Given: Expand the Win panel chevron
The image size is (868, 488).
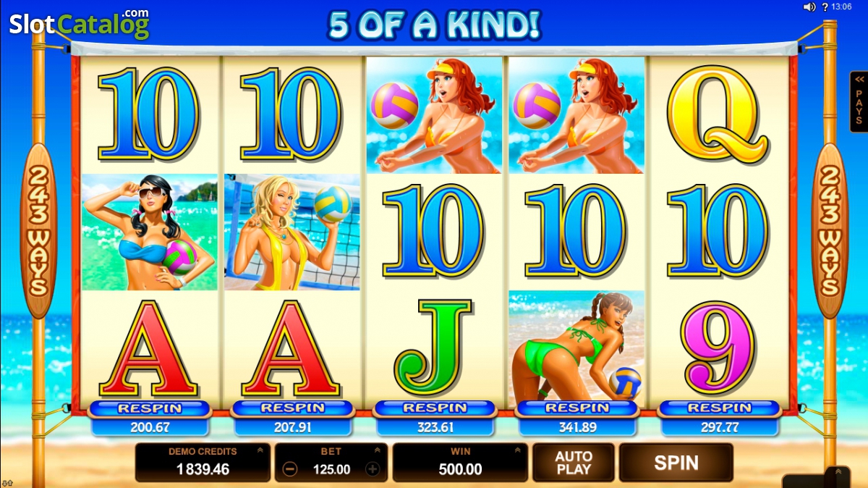Looking at the screenshot, I should point(516,450).
